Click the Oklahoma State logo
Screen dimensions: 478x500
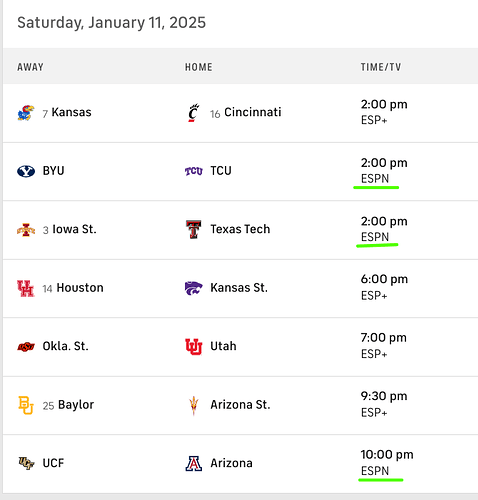coord(26,347)
